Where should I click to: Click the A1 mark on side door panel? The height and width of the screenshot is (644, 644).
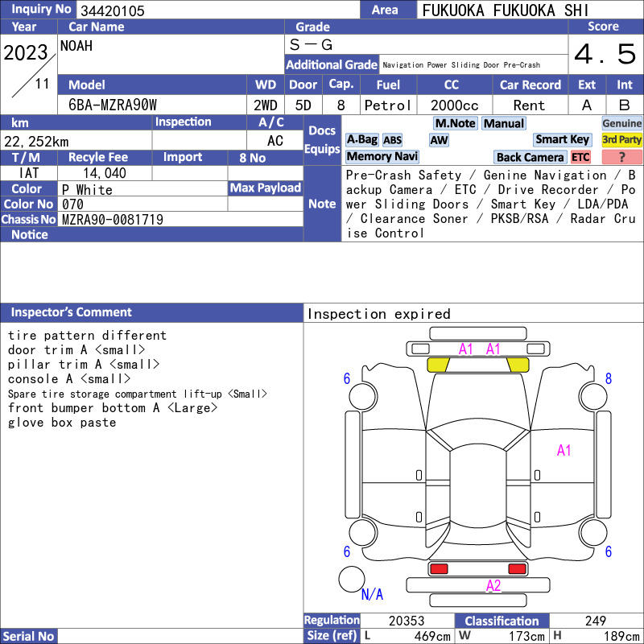coord(564,450)
